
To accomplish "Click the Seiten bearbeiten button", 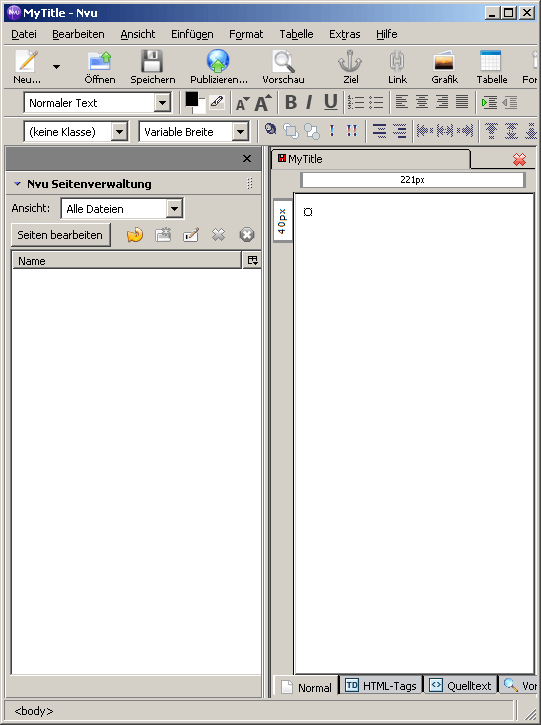I will (x=60, y=235).
